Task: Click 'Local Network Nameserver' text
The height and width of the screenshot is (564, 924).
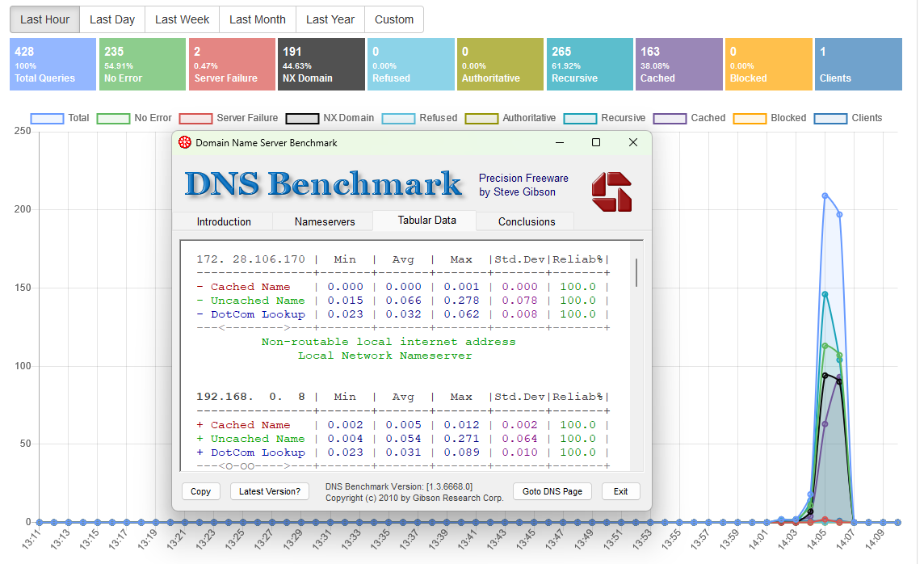Action: coord(384,356)
